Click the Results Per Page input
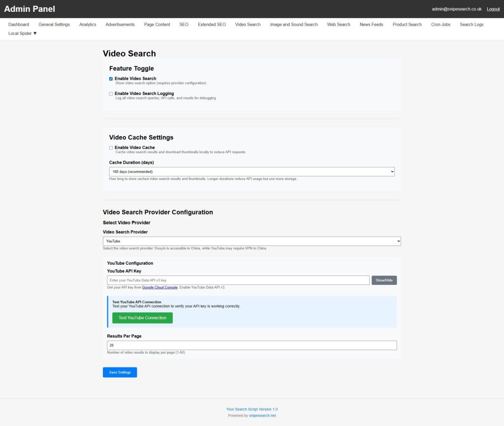The height and width of the screenshot is (426, 504). [x=252, y=345]
